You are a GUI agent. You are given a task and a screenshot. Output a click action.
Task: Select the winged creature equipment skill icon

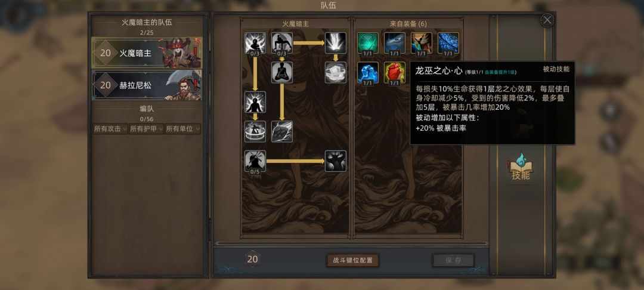(422, 43)
